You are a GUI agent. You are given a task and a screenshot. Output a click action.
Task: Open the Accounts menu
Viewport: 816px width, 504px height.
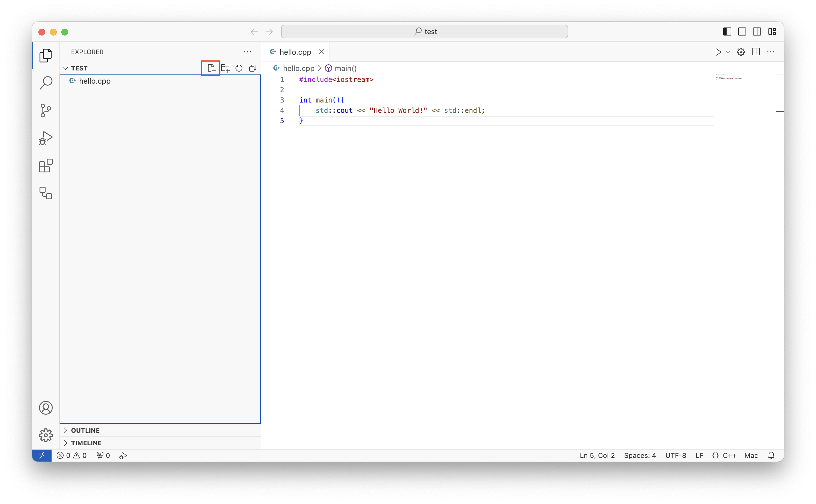point(46,408)
